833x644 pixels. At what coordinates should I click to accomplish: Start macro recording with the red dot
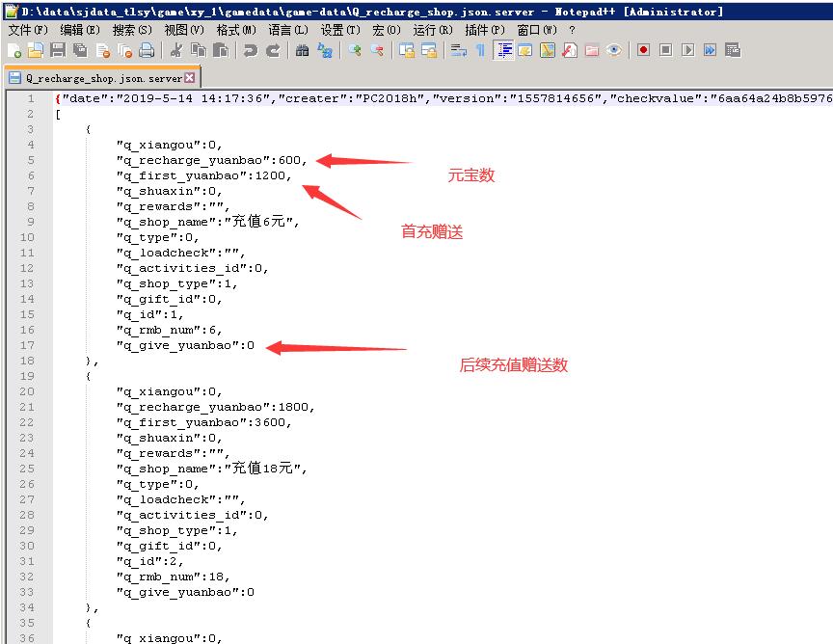(x=643, y=50)
